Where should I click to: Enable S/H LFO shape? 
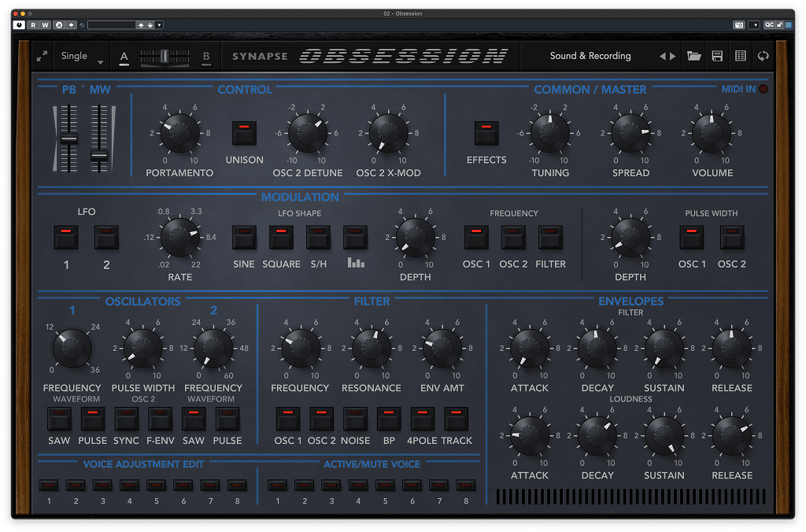coord(318,238)
